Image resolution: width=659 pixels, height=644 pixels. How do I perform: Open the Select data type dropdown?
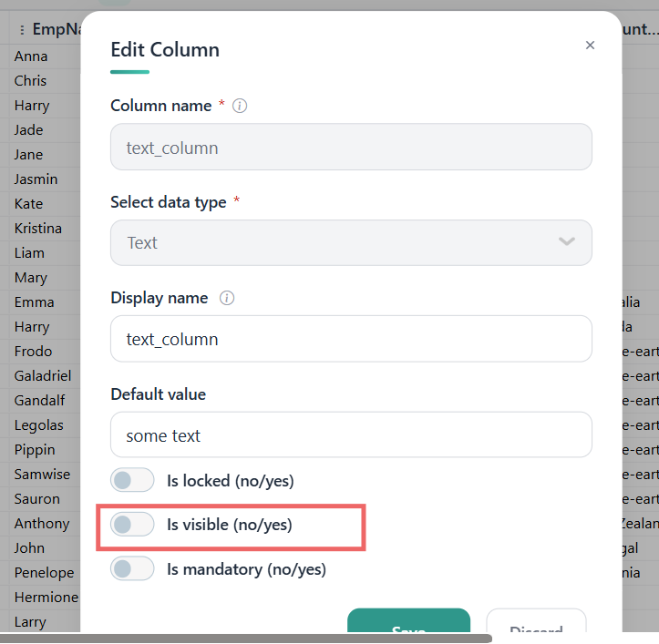(x=351, y=243)
